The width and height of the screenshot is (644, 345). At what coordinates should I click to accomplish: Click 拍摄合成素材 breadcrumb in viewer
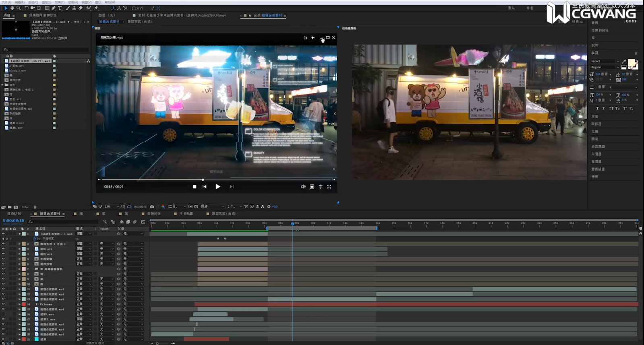coord(109,22)
